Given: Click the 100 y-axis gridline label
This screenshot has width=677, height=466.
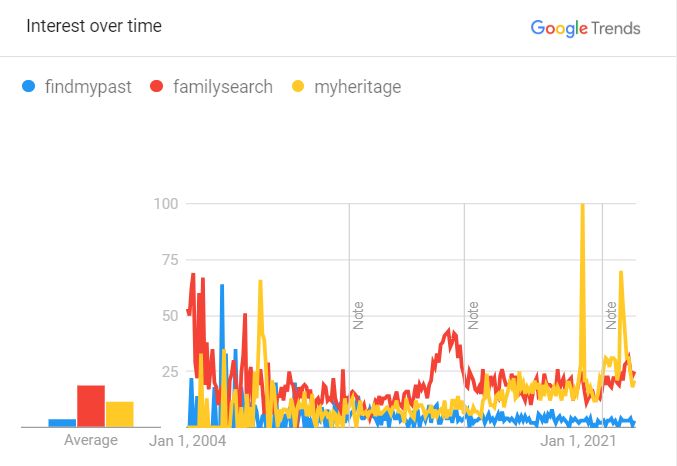Looking at the screenshot, I should click(x=166, y=203).
